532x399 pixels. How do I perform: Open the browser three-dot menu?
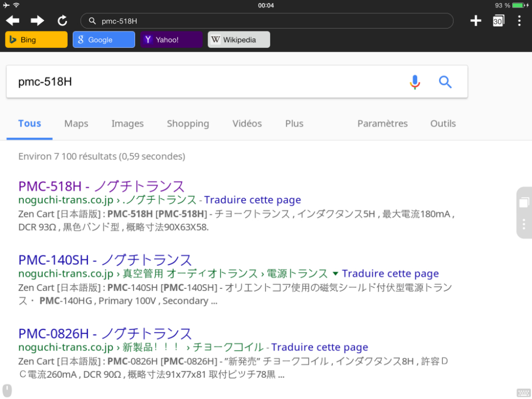(x=519, y=21)
